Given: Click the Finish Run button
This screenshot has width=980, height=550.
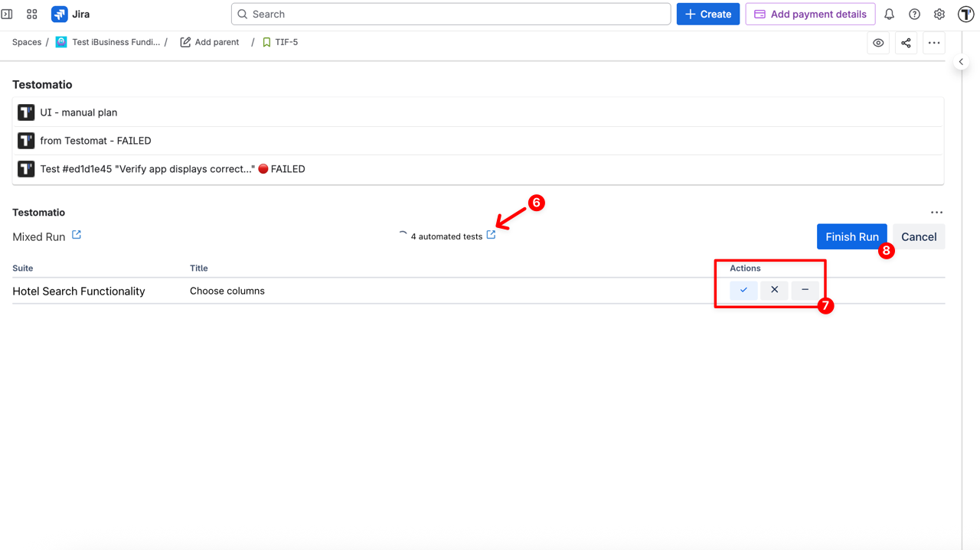Looking at the screenshot, I should click(x=851, y=237).
